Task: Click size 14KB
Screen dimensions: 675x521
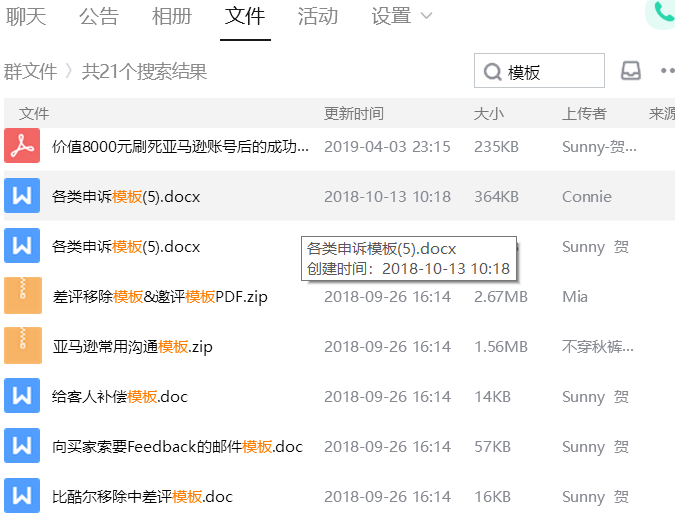Action: [492, 397]
